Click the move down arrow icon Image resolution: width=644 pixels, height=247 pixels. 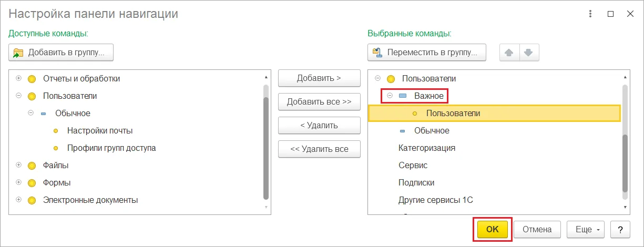tap(529, 53)
